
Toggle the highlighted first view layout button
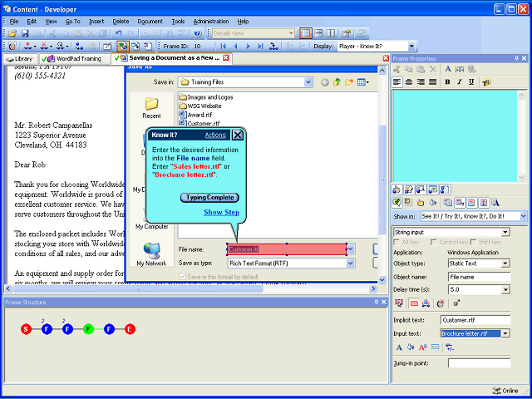pos(306,33)
